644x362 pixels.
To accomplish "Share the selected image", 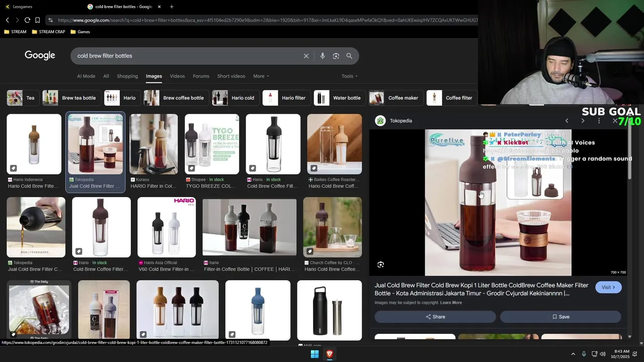I will pos(435,317).
